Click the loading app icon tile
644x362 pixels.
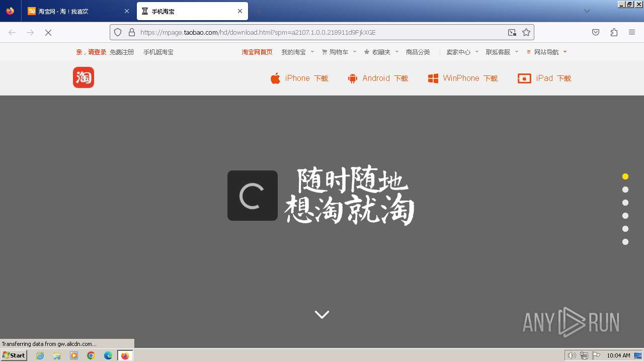[253, 196]
